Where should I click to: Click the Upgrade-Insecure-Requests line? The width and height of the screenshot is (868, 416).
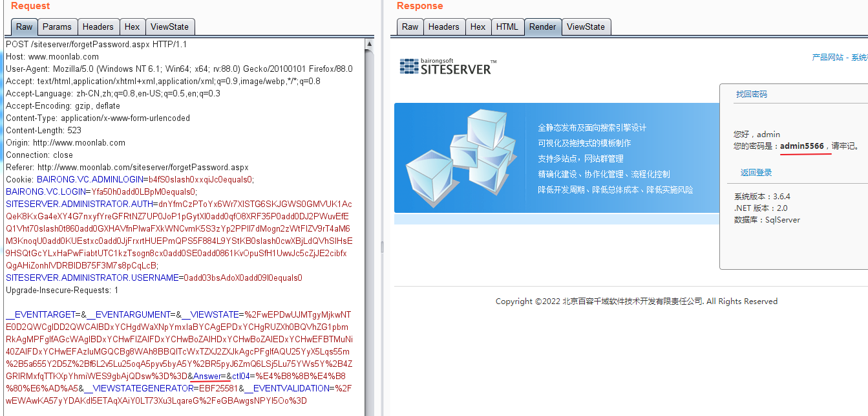62,290
